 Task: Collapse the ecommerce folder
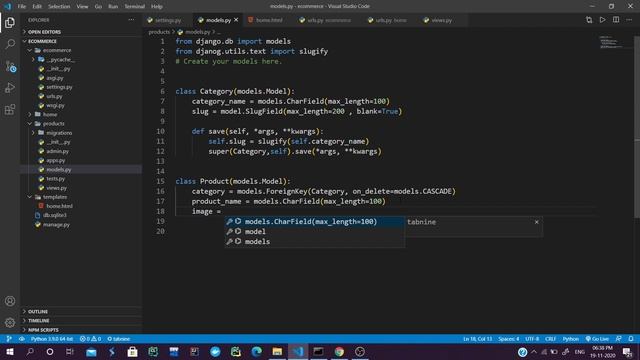pyautogui.click(x=57, y=50)
